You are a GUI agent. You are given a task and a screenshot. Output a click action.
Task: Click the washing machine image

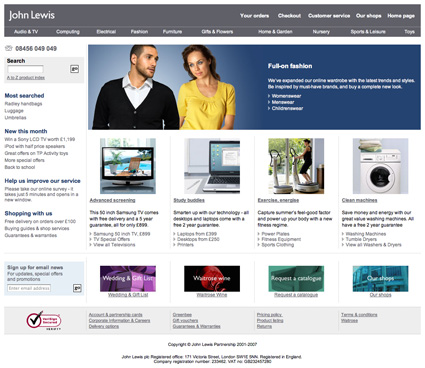tap(380, 166)
